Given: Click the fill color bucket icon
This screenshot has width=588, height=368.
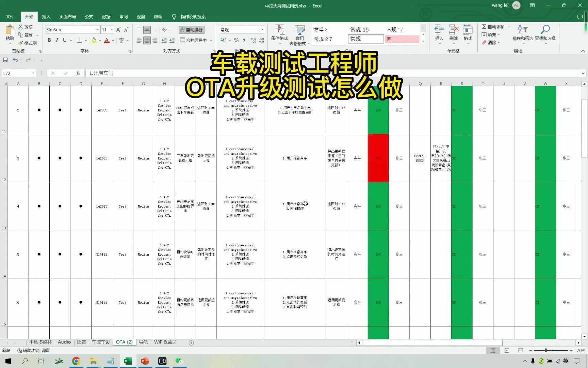Looking at the screenshot, I should [94, 40].
